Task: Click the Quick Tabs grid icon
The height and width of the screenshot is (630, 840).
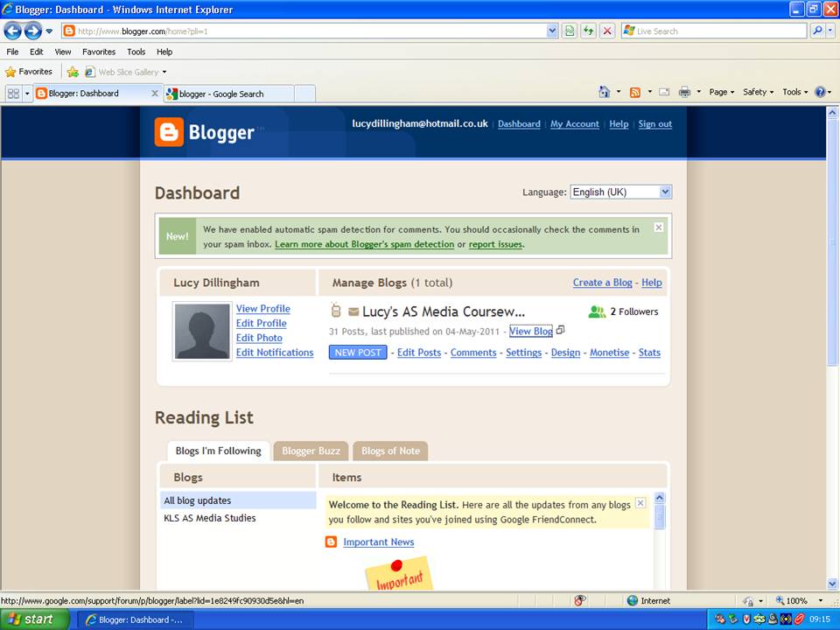Action: [x=13, y=94]
